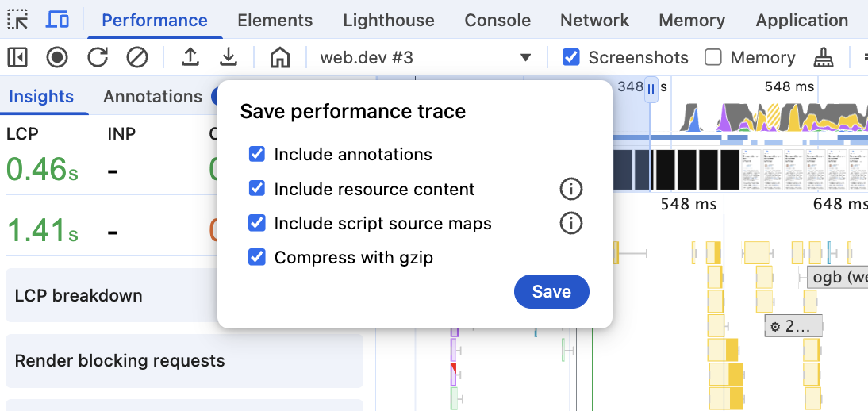Open the Annotations tab
Screen dimensions: 868x411
click(x=152, y=97)
